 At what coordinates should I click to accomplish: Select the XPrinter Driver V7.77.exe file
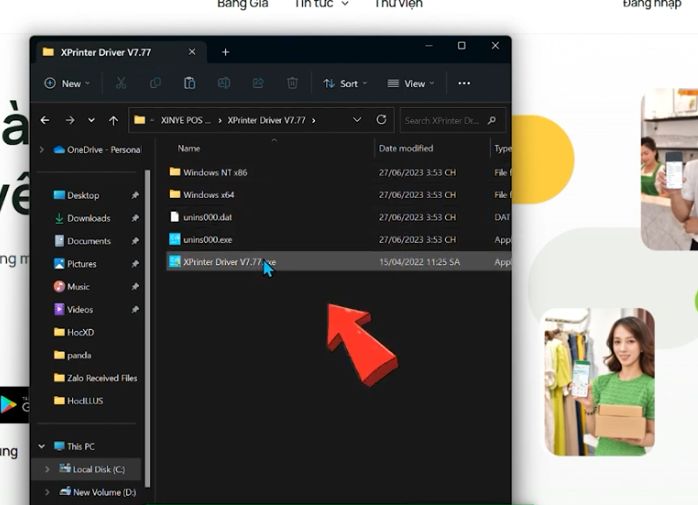(x=222, y=262)
